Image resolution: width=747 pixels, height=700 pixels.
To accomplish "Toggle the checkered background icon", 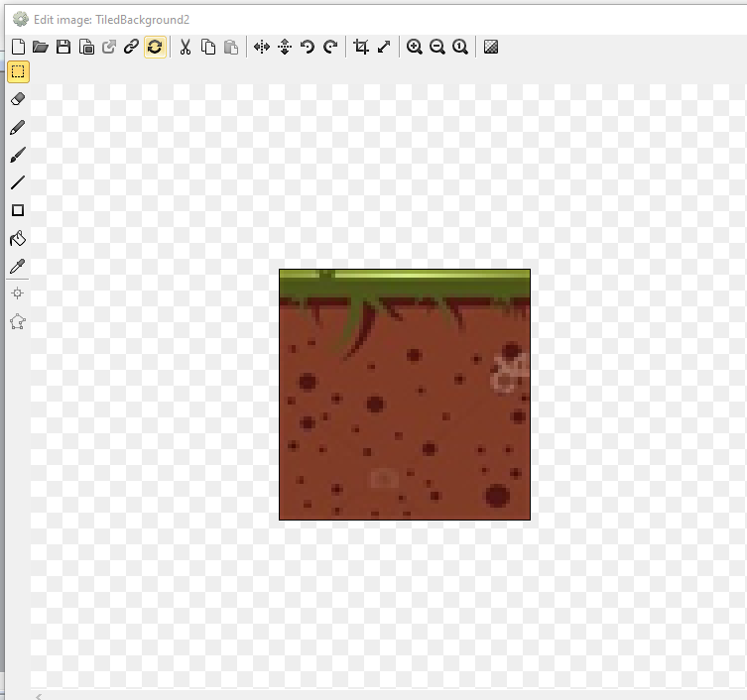I will (x=491, y=47).
